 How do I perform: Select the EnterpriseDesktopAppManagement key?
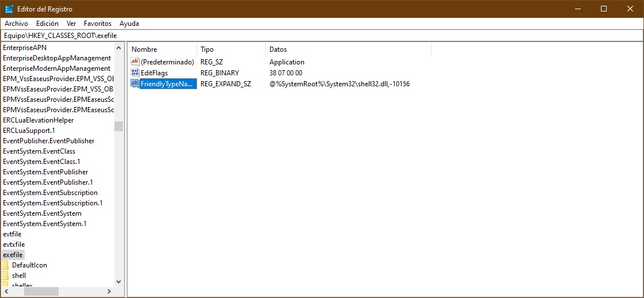[57, 58]
